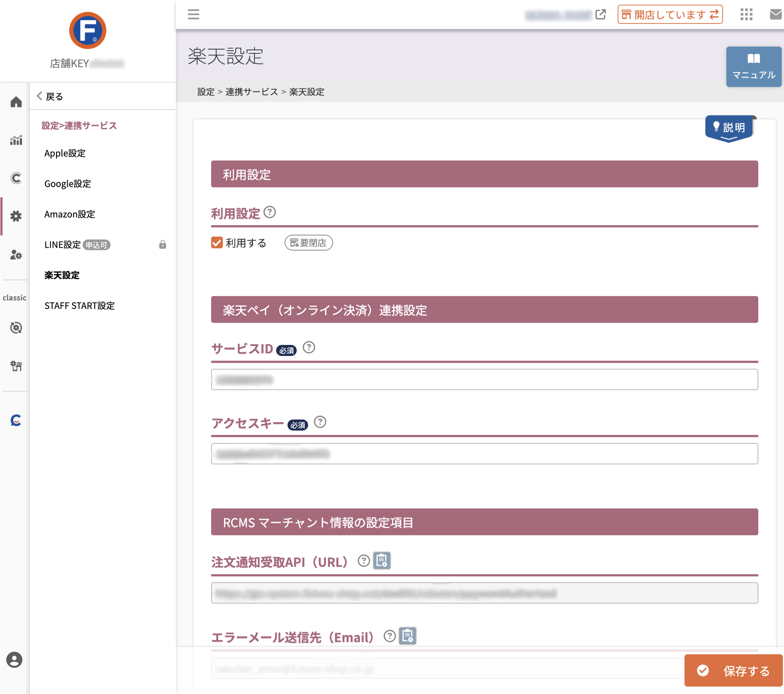Show help for エラーメール送信先
The image size is (784, 694).
tap(390, 636)
